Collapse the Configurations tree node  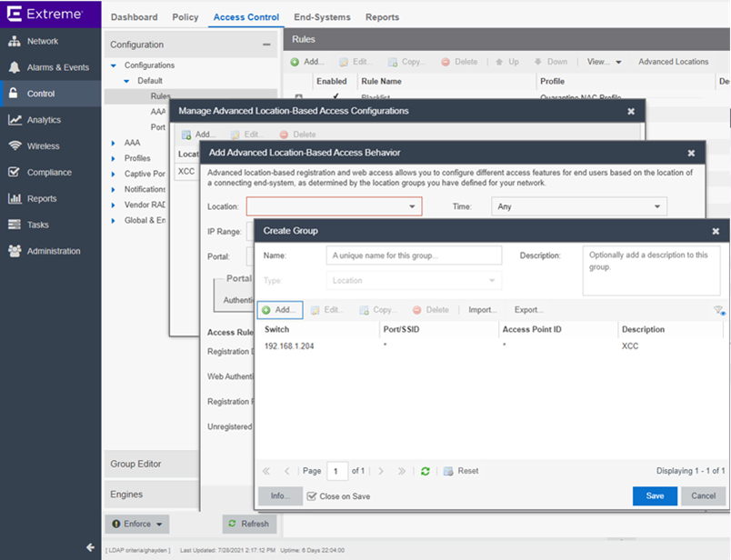[x=114, y=65]
